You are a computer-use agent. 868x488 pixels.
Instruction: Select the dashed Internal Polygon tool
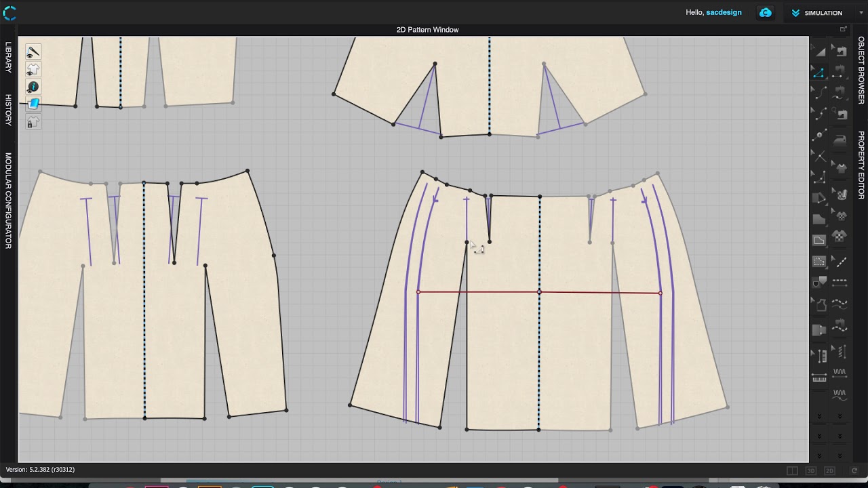819,262
